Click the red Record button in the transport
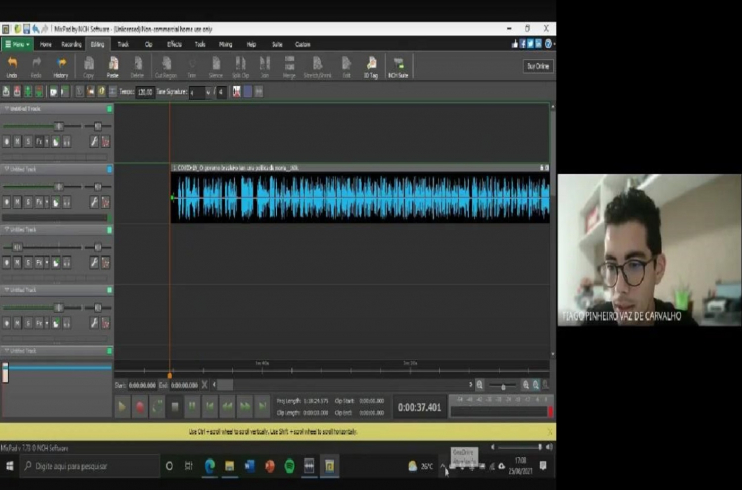The width and height of the screenshot is (742, 490). [x=140, y=407]
